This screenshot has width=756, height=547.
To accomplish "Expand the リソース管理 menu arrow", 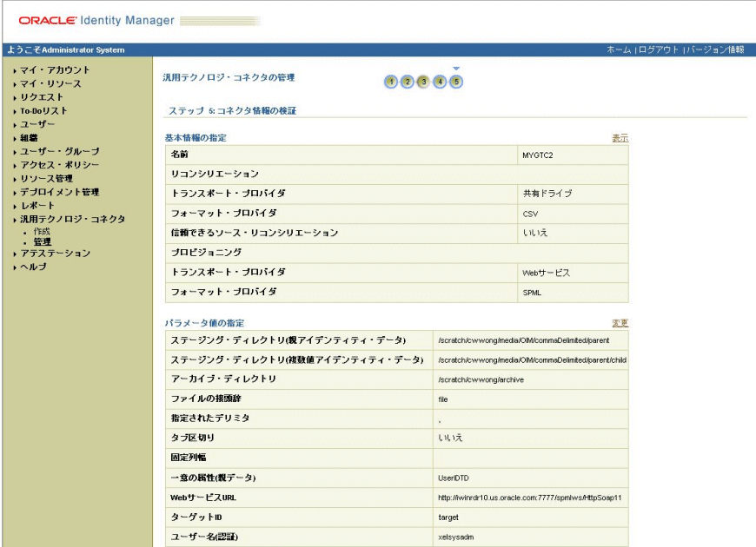I will click(x=15, y=179).
